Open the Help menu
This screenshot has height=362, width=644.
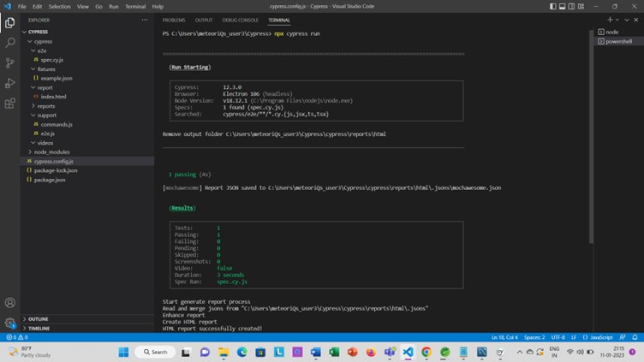[x=158, y=7]
